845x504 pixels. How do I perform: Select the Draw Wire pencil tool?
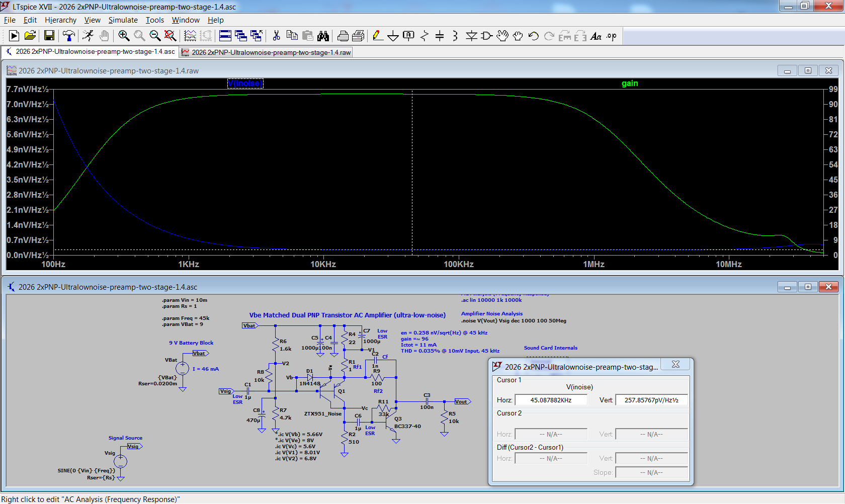[x=378, y=36]
